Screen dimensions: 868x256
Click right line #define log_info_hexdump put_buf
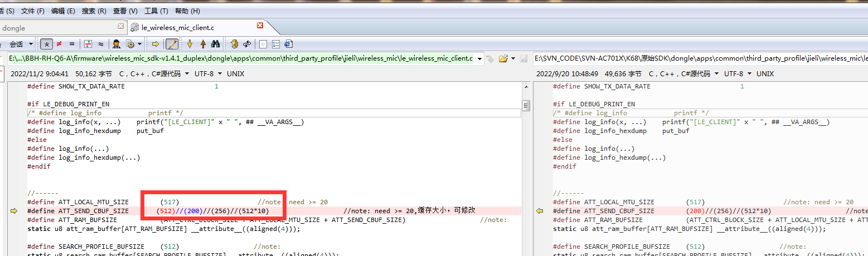click(621, 131)
